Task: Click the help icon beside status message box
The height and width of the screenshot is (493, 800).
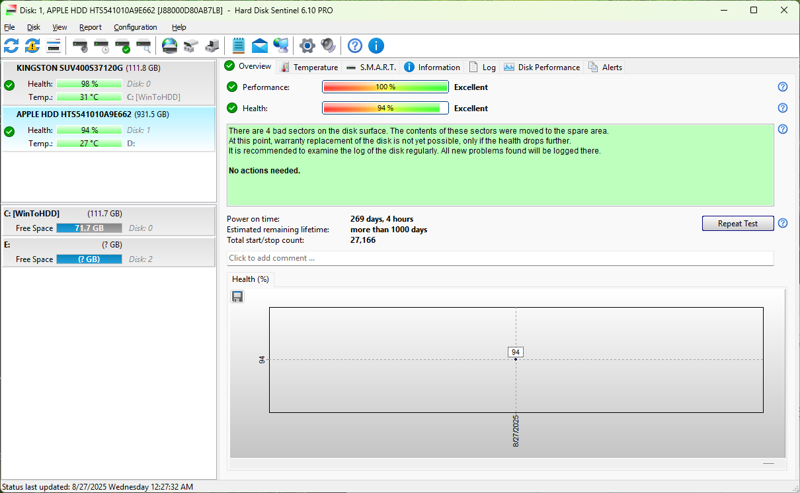Action: 783,129
